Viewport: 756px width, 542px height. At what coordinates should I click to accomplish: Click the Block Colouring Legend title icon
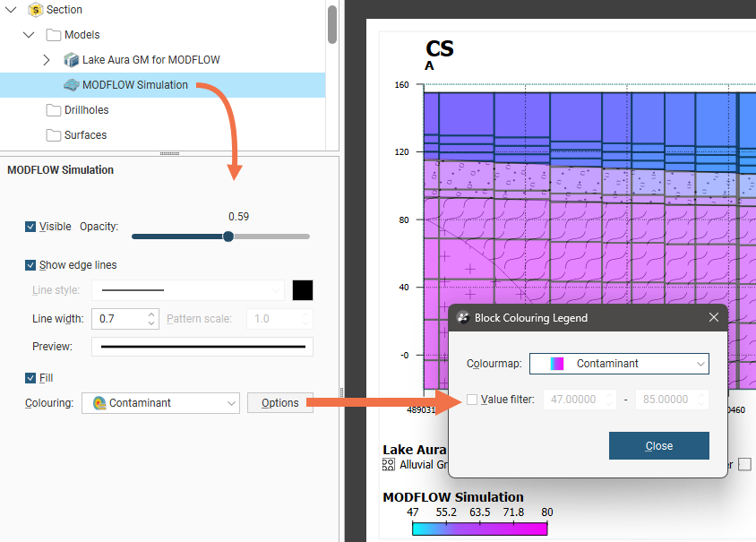point(463,318)
